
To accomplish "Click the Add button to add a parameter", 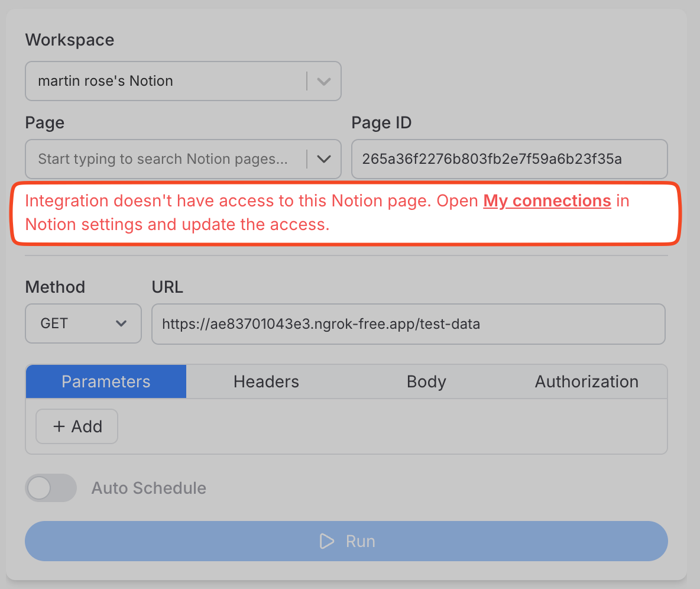I will click(76, 426).
